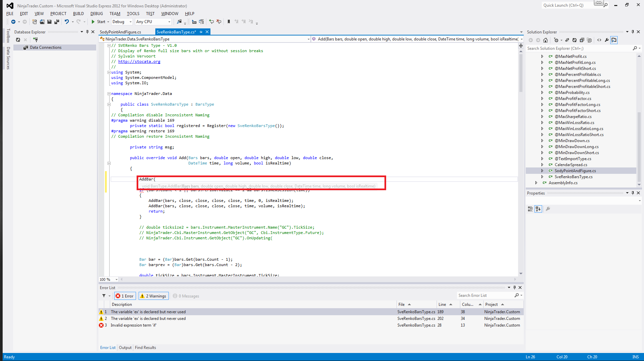Click View Code icon in Solution Explorer
The height and width of the screenshot is (361, 644).
click(599, 40)
